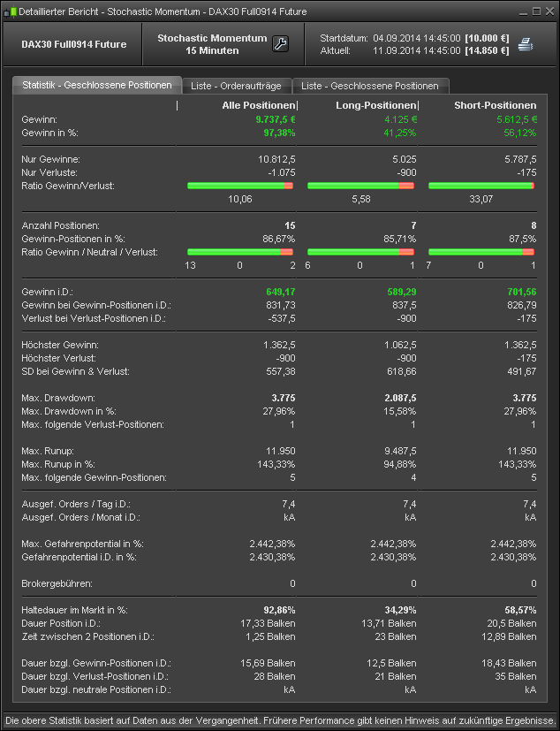Image resolution: width=560 pixels, height=731 pixels.
Task: Click the long Max. Runup value 9.487,5
Action: [x=400, y=451]
